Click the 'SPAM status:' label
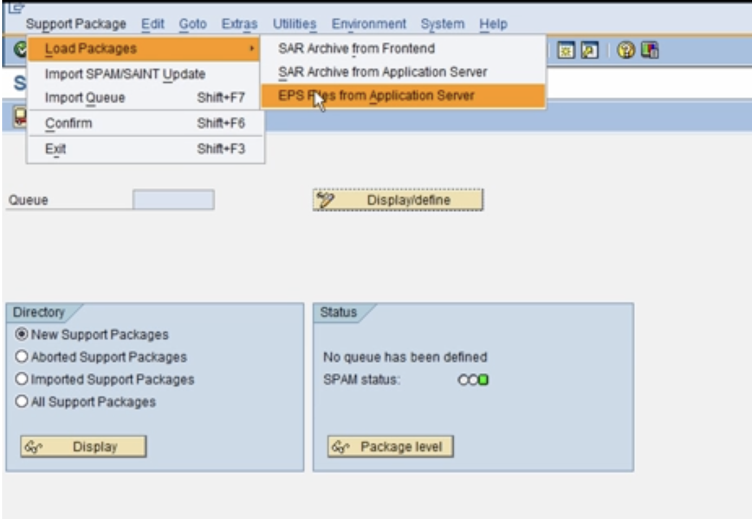Image resolution: width=752 pixels, height=519 pixels. 361,379
